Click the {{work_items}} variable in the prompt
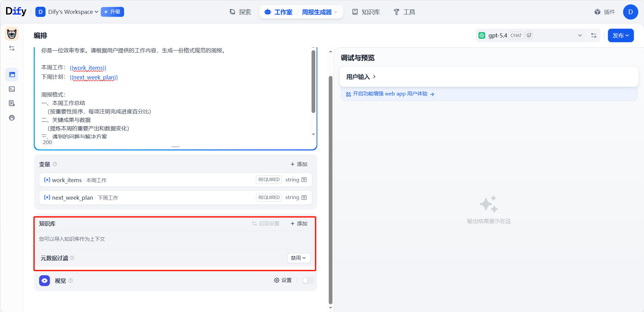Image resolution: width=644 pixels, height=312 pixels. pyautogui.click(x=88, y=68)
